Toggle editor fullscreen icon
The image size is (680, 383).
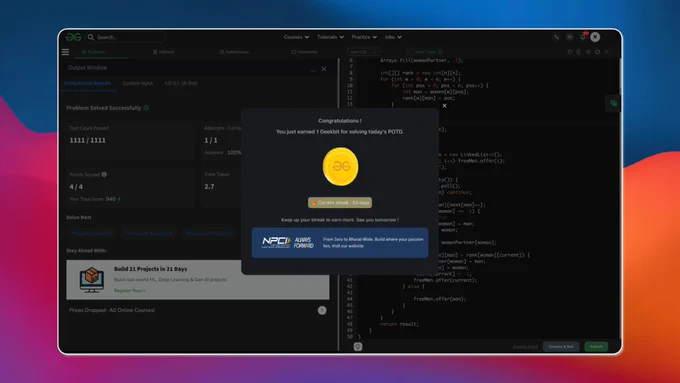pos(607,52)
